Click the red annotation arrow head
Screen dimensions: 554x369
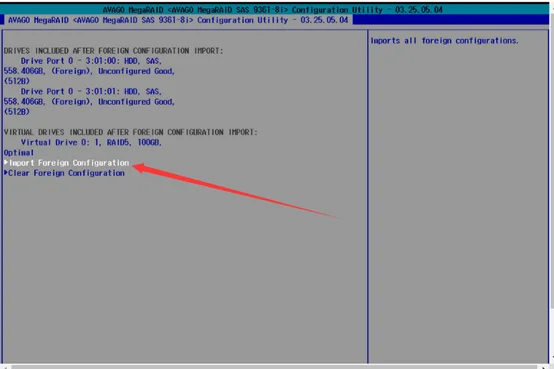coord(140,168)
